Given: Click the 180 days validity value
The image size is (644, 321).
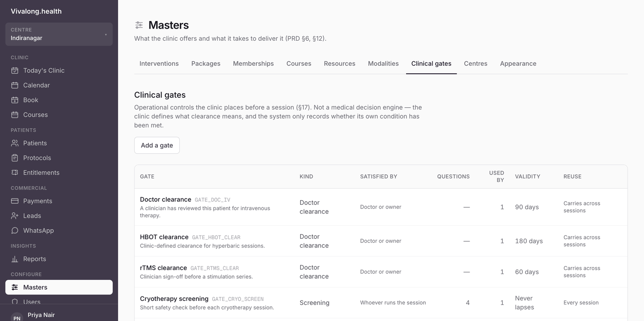Looking at the screenshot, I should 529,241.
